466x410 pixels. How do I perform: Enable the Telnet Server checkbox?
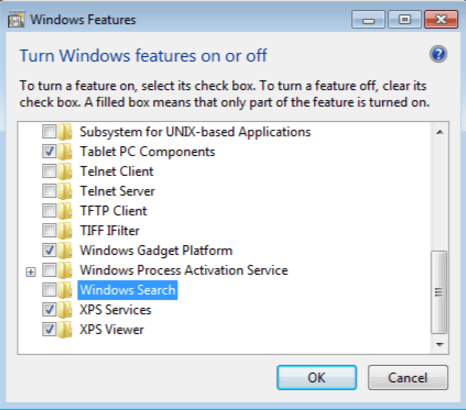click(49, 191)
